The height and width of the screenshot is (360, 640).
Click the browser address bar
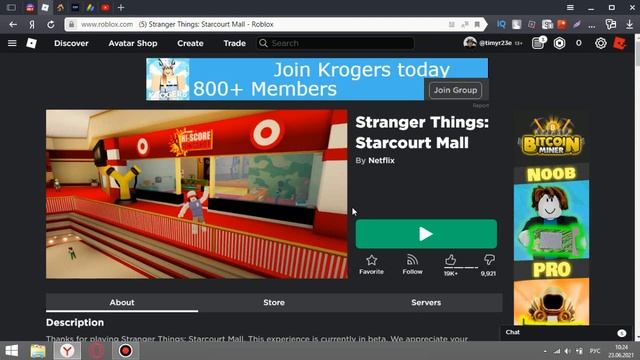click(276, 24)
